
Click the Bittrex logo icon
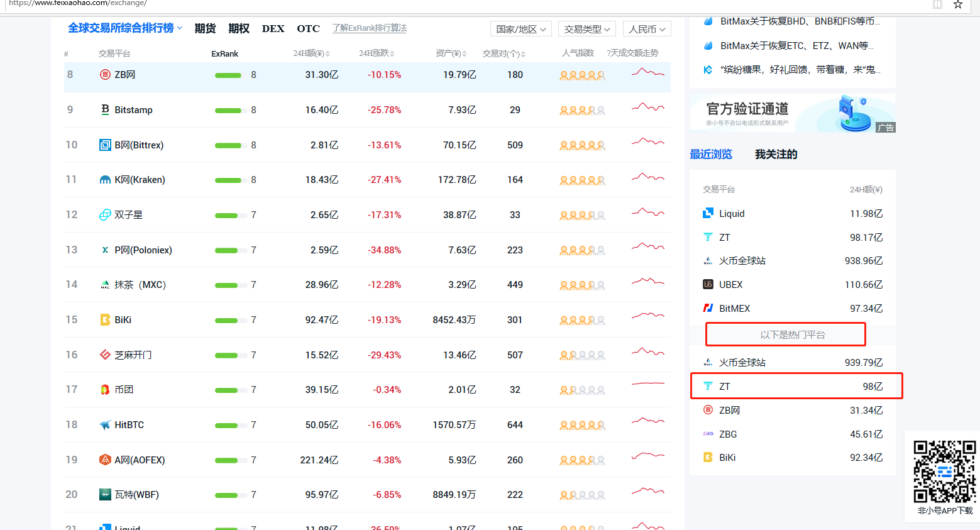pyautogui.click(x=105, y=145)
